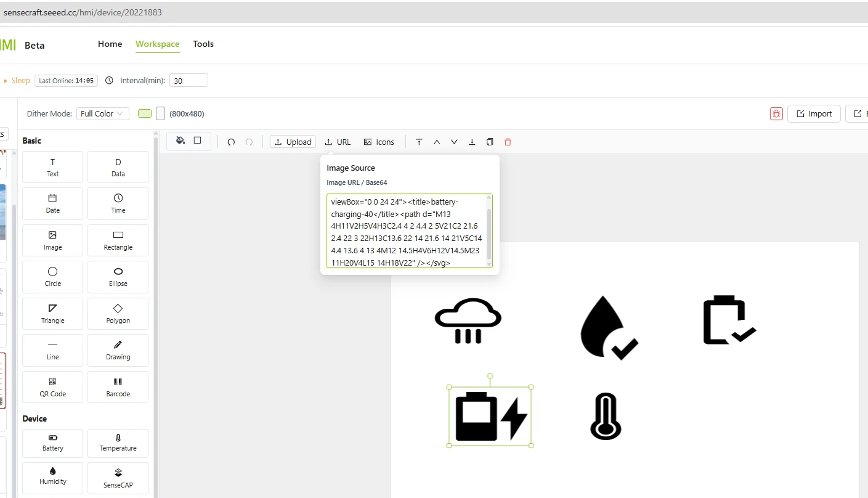Click the red bug debug icon

coord(776,113)
